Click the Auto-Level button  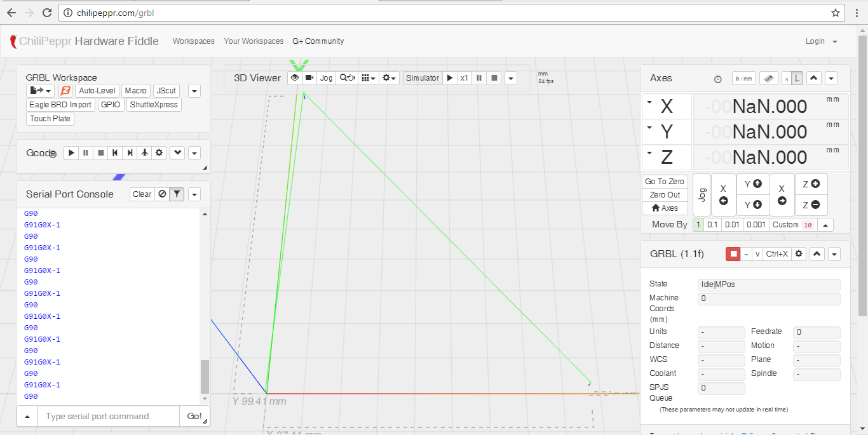pos(97,91)
